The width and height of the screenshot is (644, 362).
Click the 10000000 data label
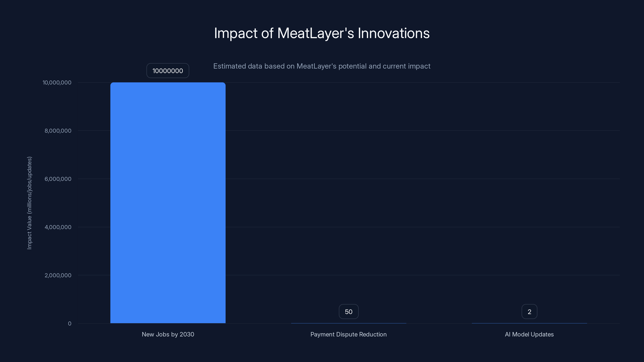click(x=167, y=71)
